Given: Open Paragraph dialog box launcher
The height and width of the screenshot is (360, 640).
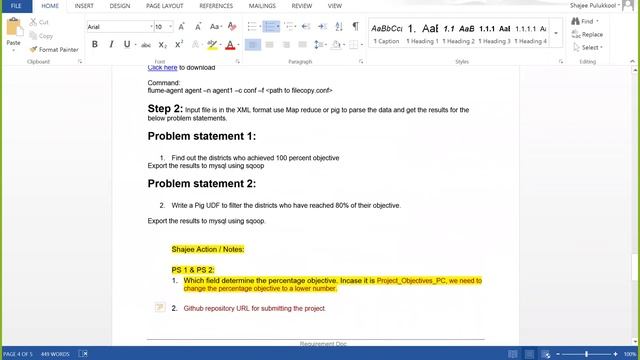Looking at the screenshot, I should pyautogui.click(x=361, y=62).
